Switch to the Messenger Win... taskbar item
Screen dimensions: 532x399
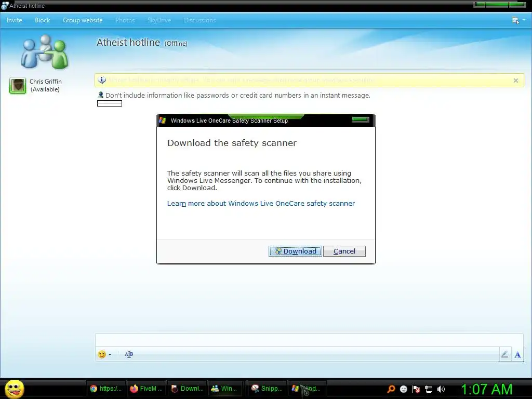pos(225,389)
